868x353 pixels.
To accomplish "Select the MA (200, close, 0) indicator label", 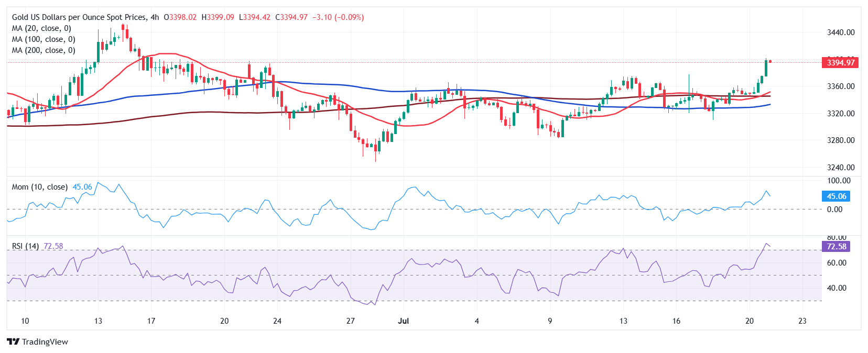I will [x=44, y=50].
